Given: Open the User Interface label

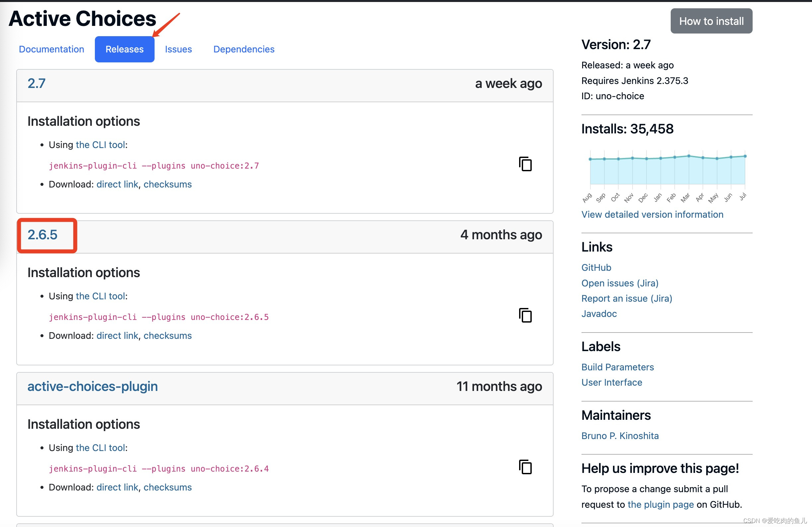Looking at the screenshot, I should click(x=612, y=382).
